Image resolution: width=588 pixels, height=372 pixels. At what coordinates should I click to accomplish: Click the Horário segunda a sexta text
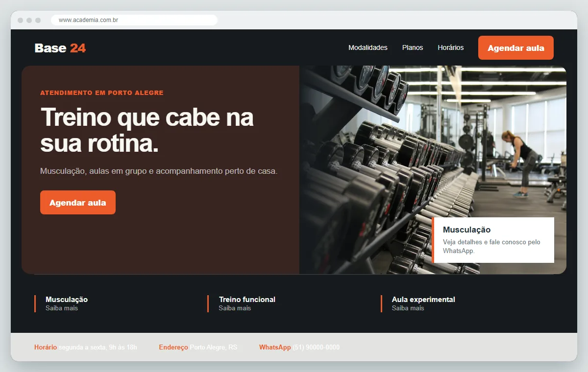click(x=86, y=348)
